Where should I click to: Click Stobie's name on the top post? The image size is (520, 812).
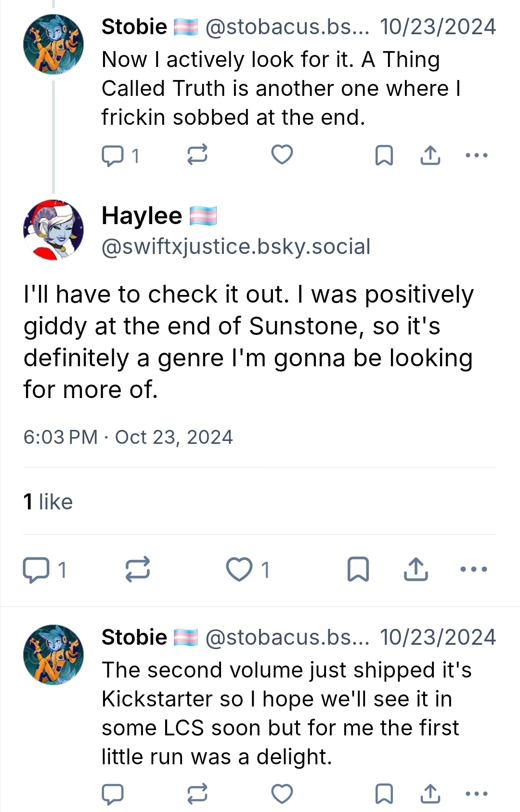pyautogui.click(x=134, y=27)
